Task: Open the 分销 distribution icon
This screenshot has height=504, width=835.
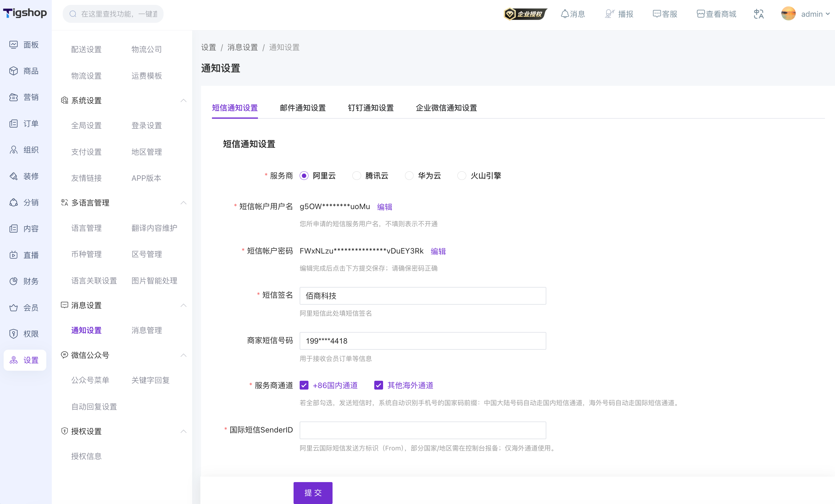Action: click(x=14, y=203)
